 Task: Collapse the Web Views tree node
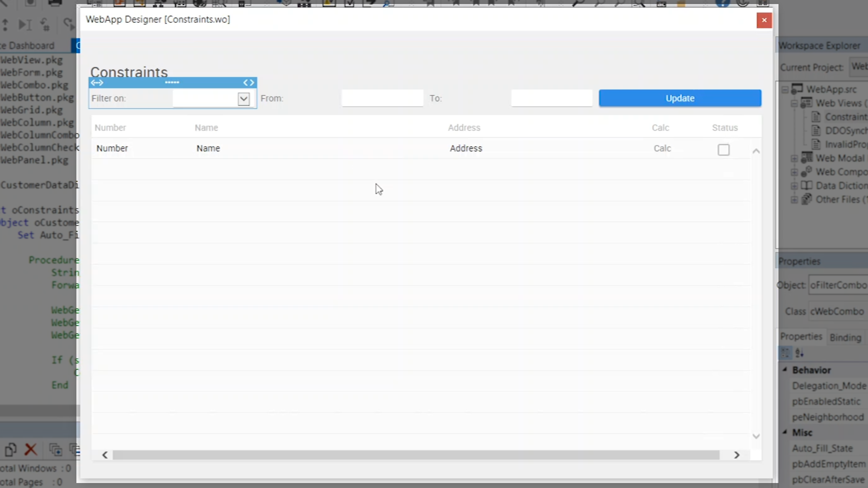click(794, 103)
